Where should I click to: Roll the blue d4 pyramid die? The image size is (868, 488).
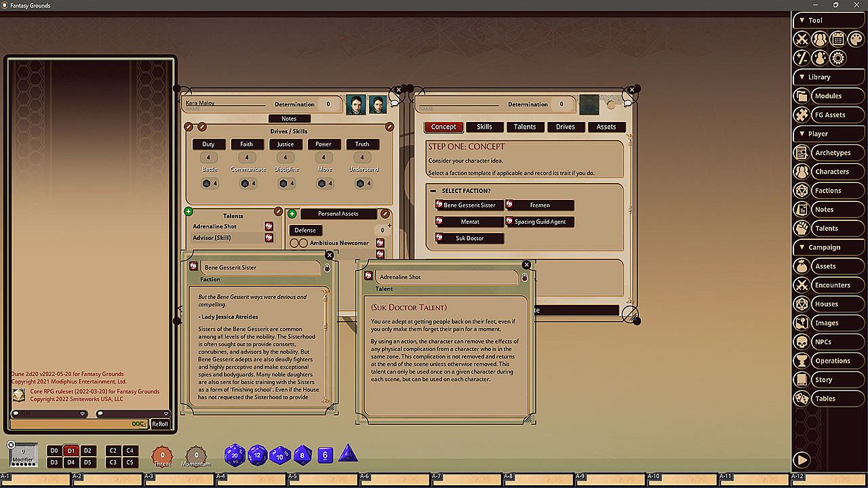348,454
